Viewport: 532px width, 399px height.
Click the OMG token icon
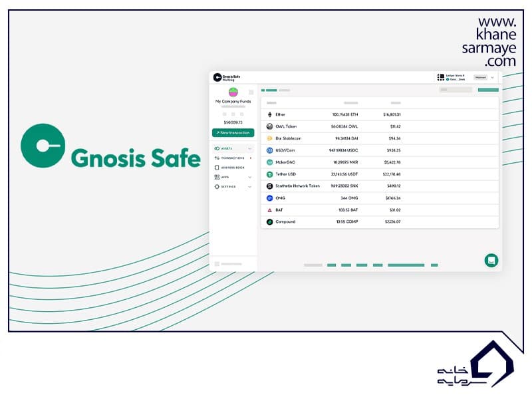[x=270, y=198]
